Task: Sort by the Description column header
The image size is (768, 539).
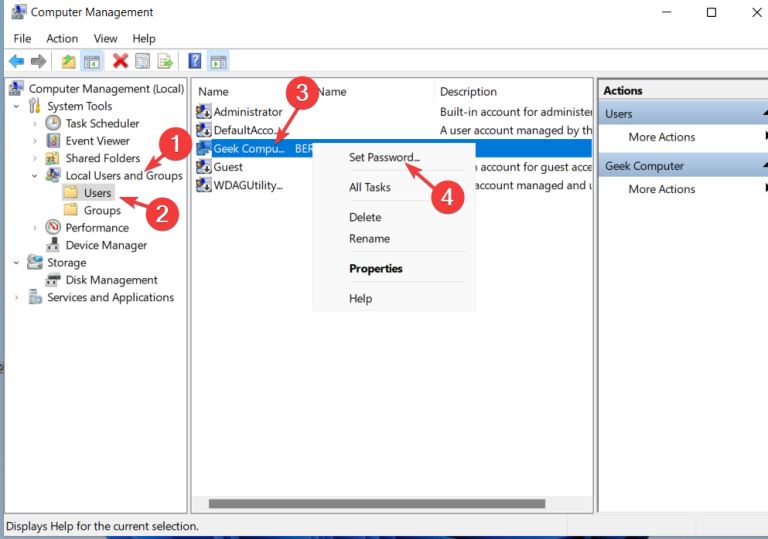Action: pyautogui.click(x=468, y=92)
